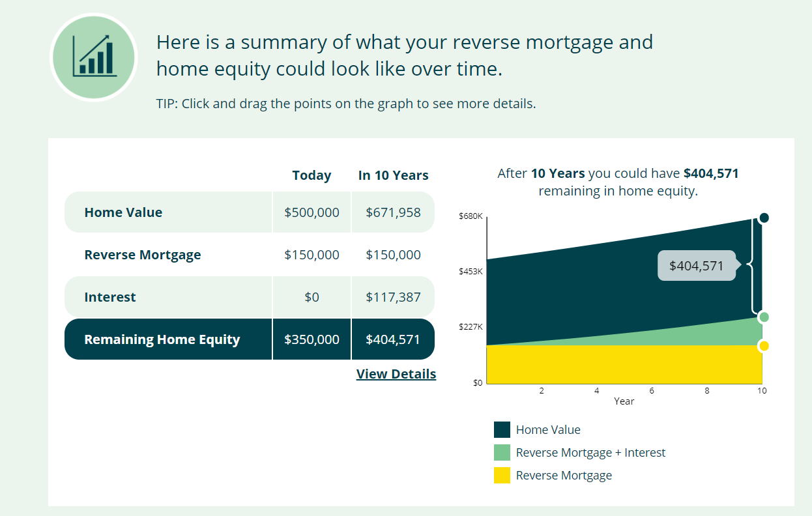Select the Remaining Home Equity row label

tap(162, 339)
